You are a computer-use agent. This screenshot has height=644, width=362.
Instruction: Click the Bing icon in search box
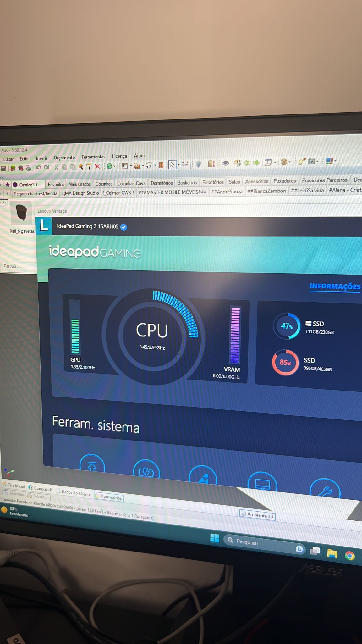point(299,549)
